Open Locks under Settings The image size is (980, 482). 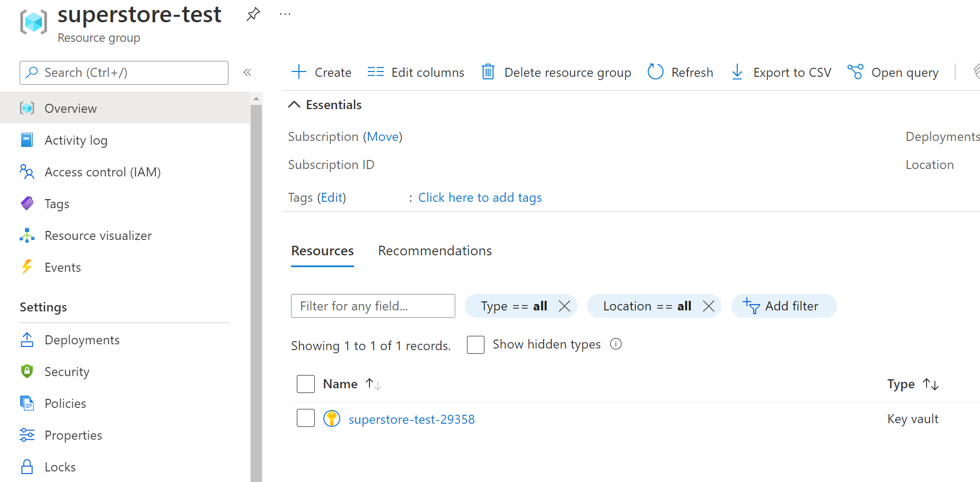(60, 467)
